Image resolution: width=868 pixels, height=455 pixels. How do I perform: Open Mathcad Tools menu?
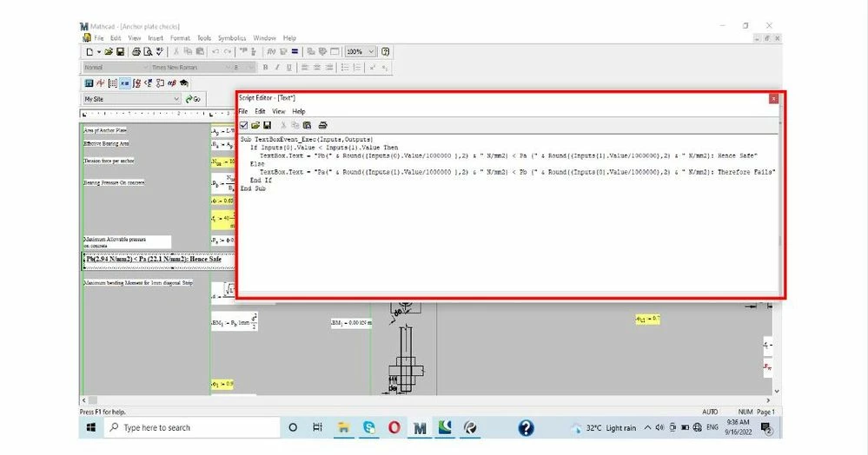[204, 38]
